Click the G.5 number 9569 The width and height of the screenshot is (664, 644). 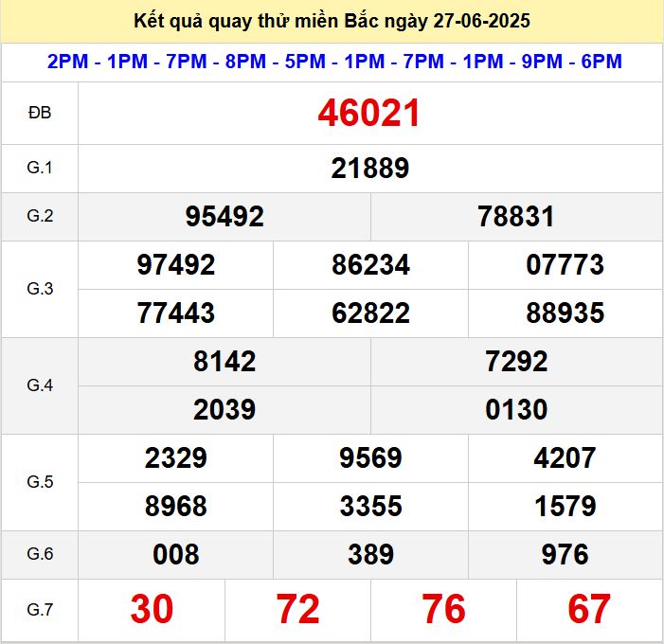(x=370, y=457)
